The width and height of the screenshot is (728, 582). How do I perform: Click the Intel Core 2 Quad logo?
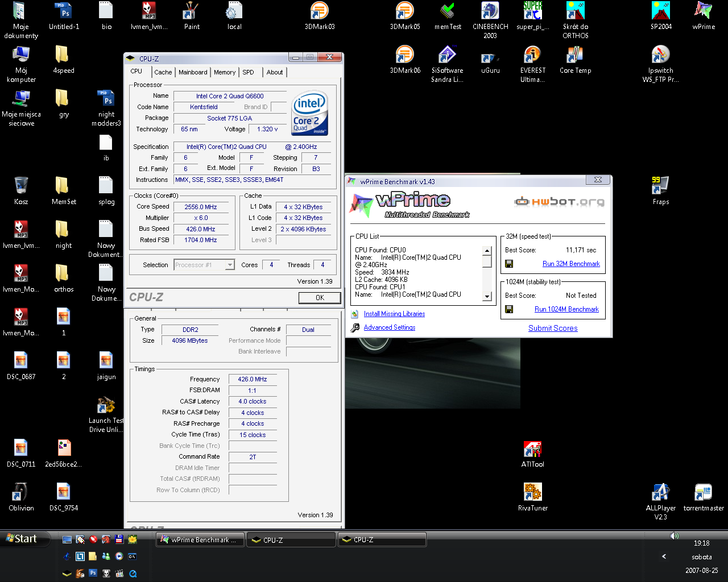(309, 113)
